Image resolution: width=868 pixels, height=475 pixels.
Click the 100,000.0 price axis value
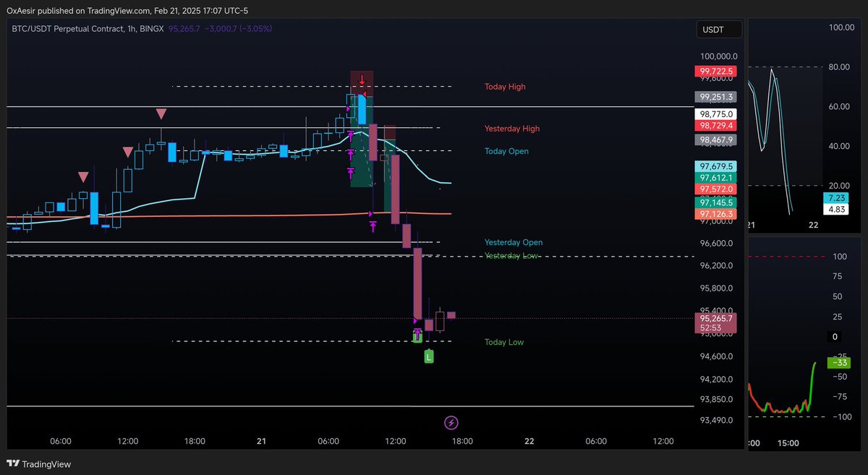pyautogui.click(x=718, y=56)
